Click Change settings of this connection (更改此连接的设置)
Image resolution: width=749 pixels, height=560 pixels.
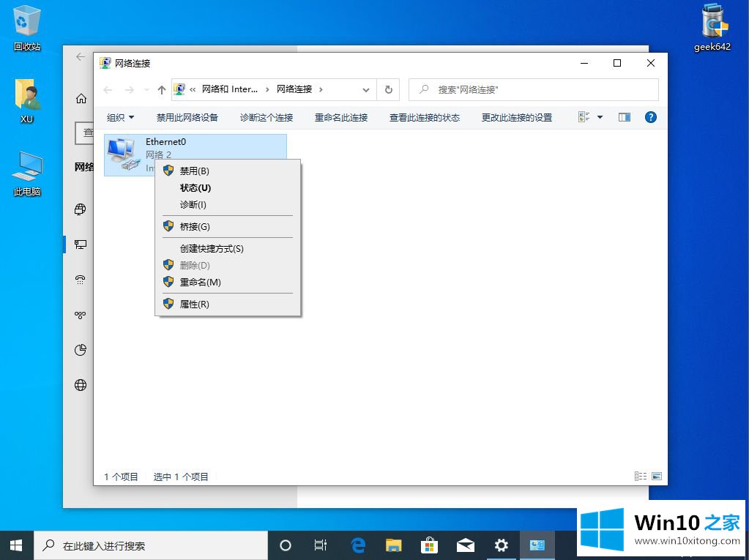tap(517, 117)
